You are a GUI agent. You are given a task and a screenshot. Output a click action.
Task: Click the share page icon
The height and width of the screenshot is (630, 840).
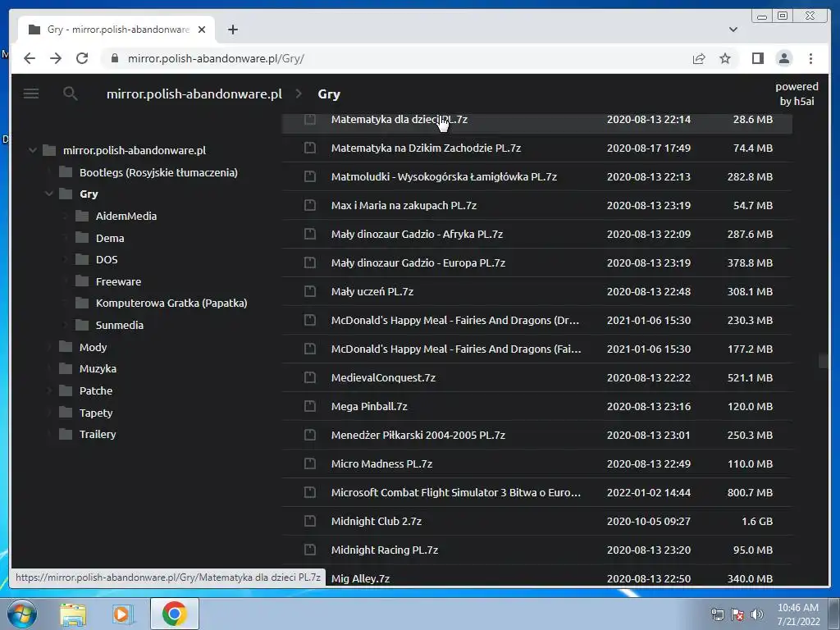click(699, 58)
